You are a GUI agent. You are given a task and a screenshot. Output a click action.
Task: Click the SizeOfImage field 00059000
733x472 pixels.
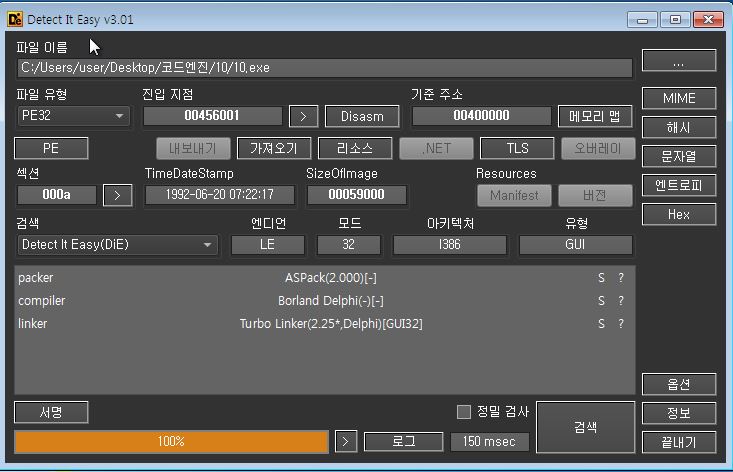coord(357,195)
